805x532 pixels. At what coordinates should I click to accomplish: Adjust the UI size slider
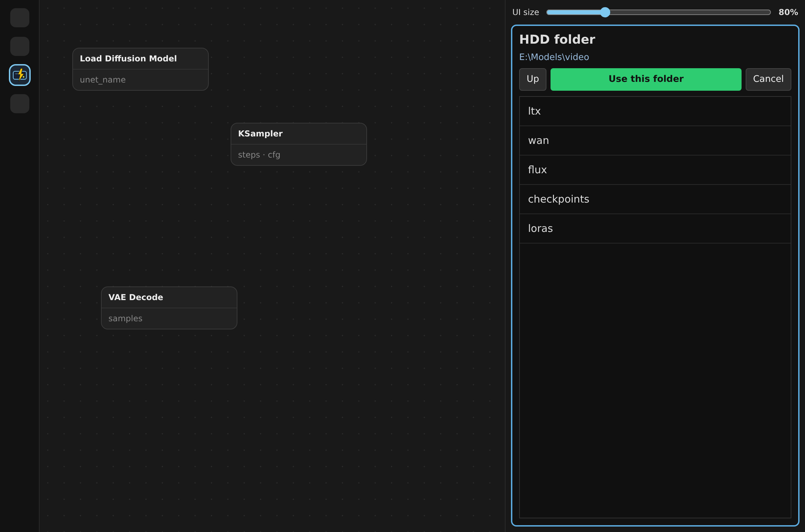[x=658, y=12]
